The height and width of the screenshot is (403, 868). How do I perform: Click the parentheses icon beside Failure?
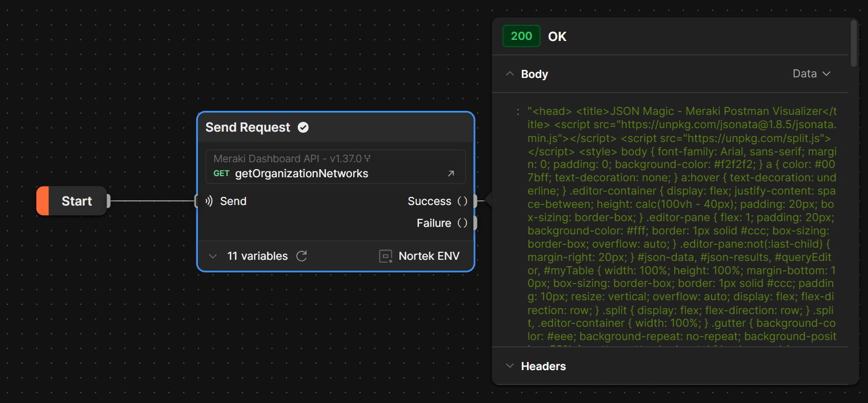tap(462, 223)
